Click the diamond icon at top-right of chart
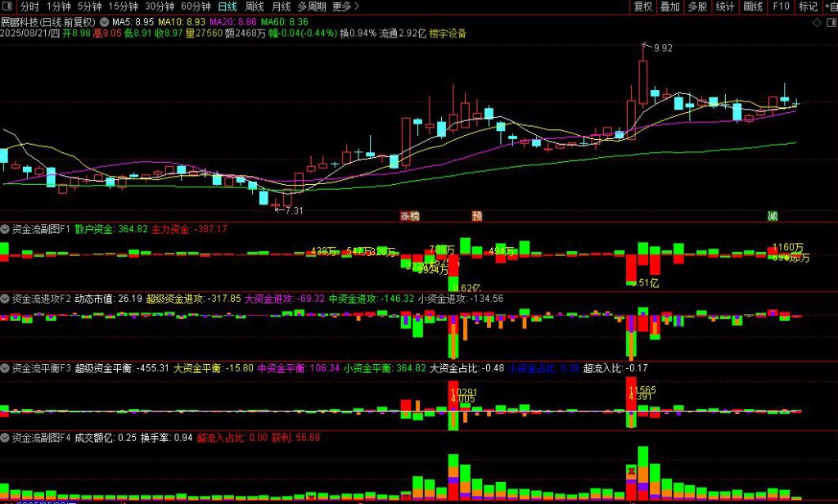Screen dimensions: 838x504 point(816,24)
